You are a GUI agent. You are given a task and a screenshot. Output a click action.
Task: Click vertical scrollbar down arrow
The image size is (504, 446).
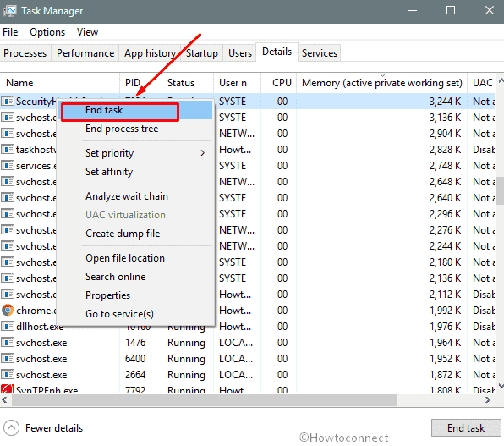click(501, 386)
